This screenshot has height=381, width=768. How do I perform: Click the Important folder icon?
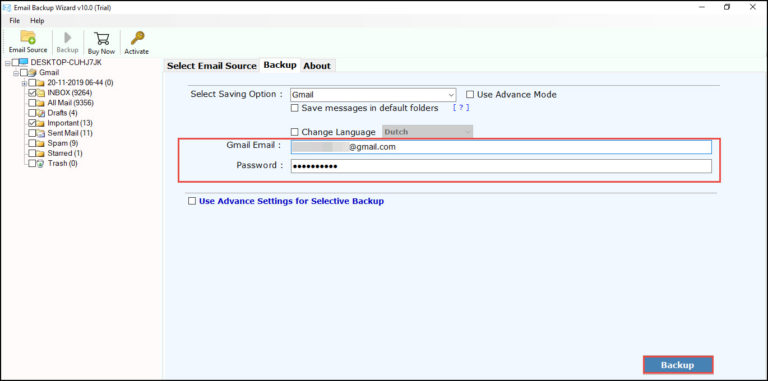[x=41, y=123]
